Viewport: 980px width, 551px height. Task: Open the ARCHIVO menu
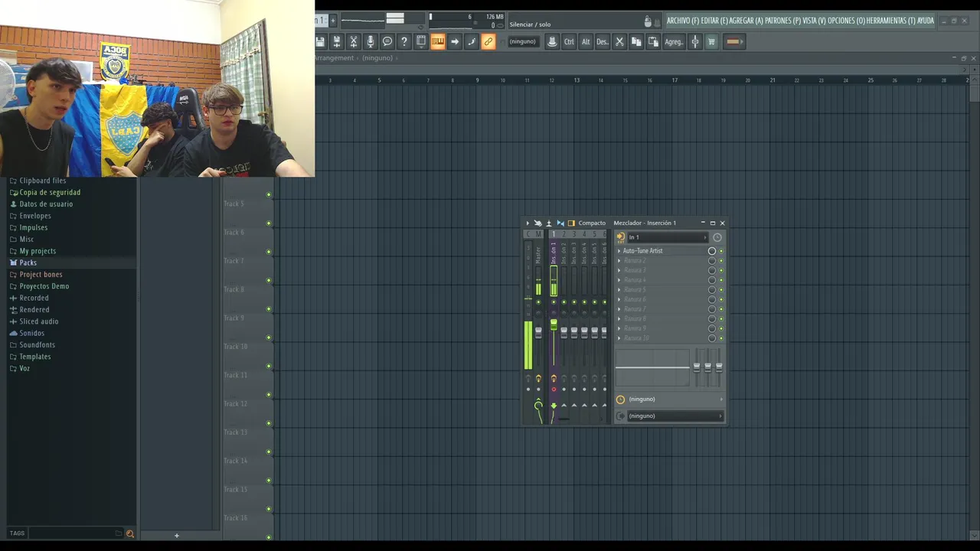point(683,21)
